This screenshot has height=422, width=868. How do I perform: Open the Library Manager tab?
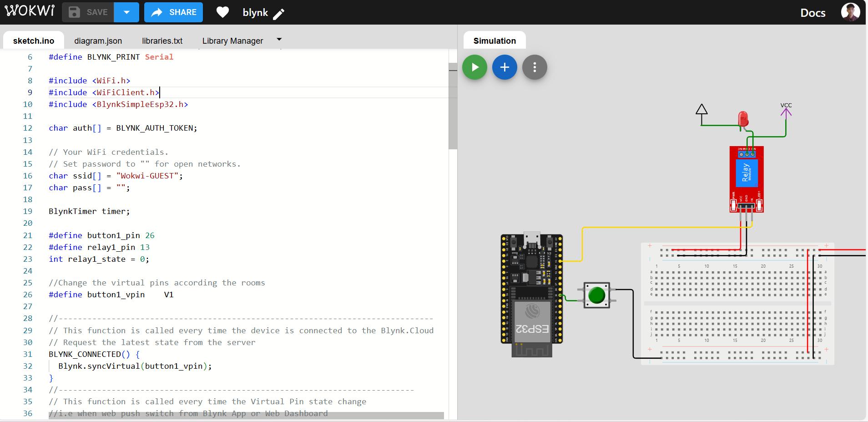coord(232,41)
